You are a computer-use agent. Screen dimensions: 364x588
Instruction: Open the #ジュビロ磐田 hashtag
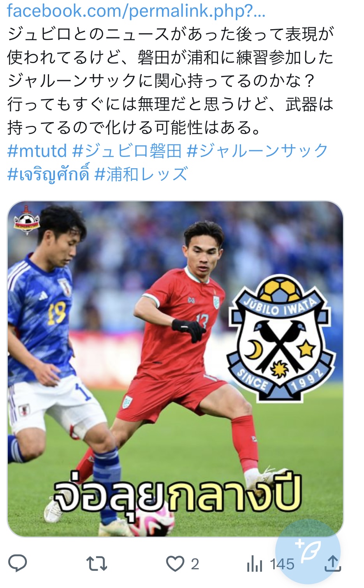127,151
